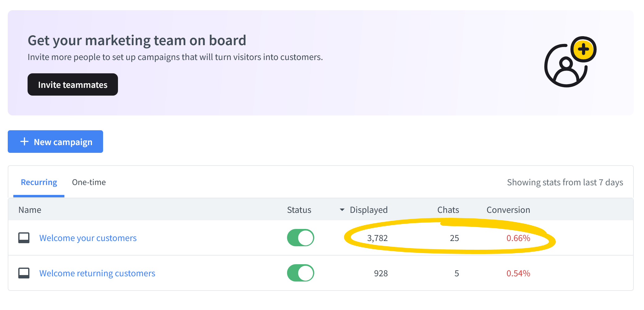
Task: Click the Name column header
Action: [30, 210]
